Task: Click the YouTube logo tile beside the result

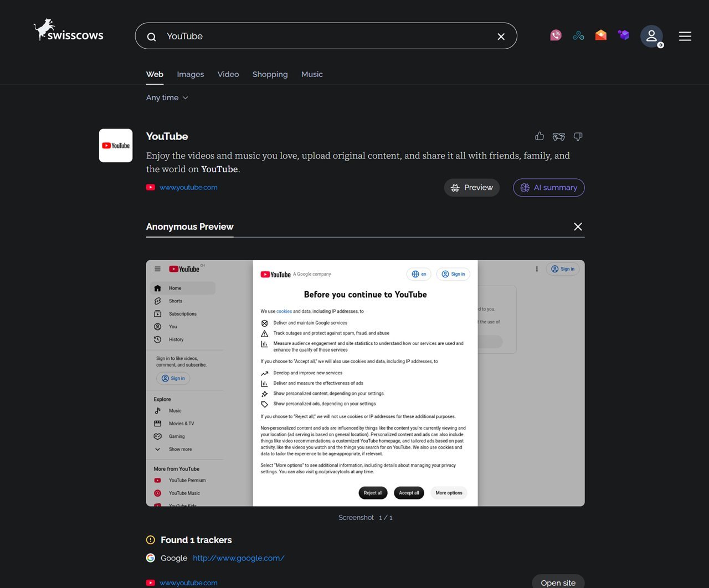Action: coord(116,146)
